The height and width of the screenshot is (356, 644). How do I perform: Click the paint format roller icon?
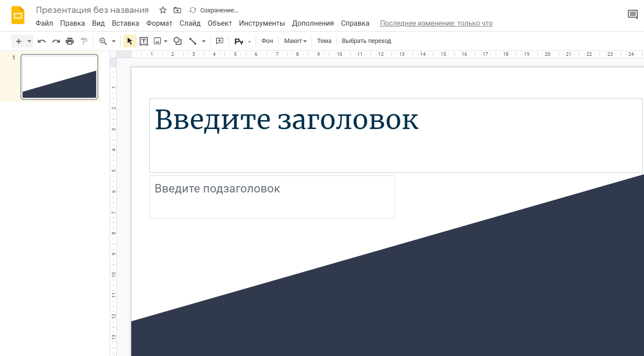pos(84,41)
